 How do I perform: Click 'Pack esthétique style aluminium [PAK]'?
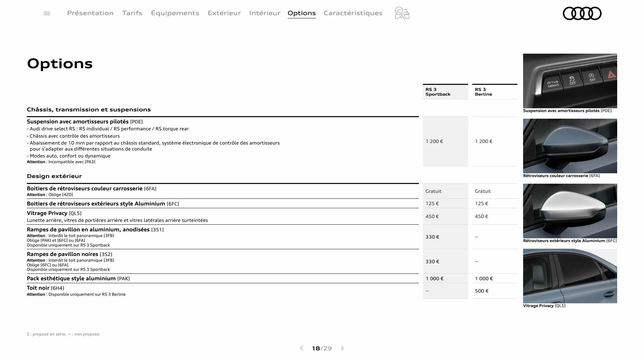coord(78,278)
